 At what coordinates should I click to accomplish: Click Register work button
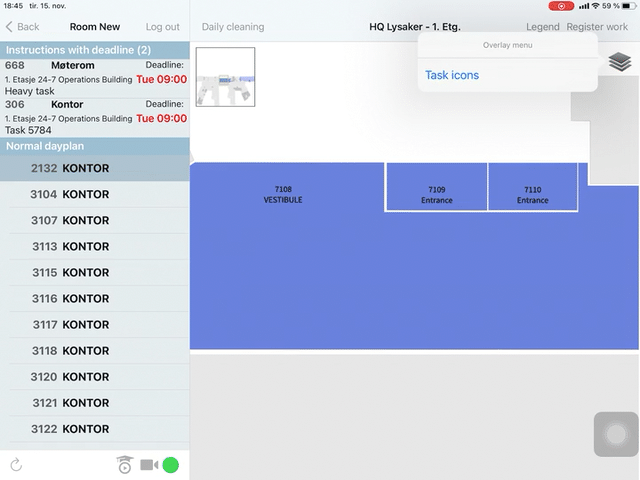coord(597,27)
